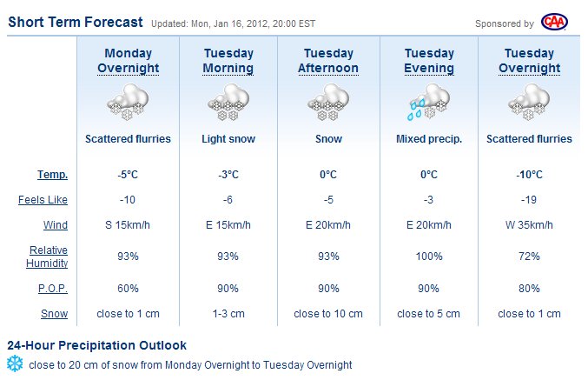The height and width of the screenshot is (380, 588).
Task: Click the Tuesday Afternoon snow weather icon
Action: tap(328, 103)
